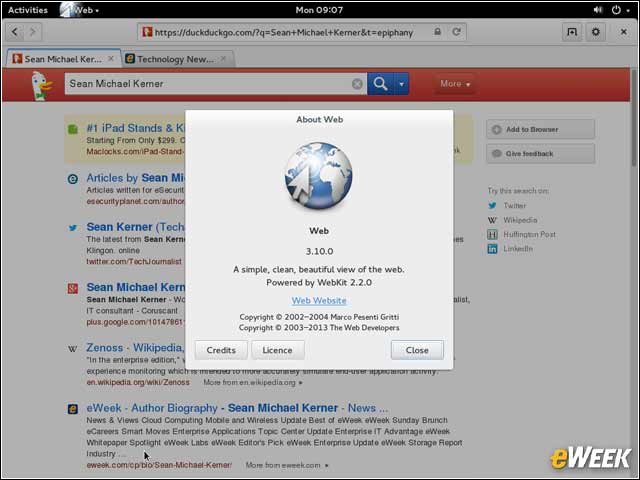The height and width of the screenshot is (480, 640).
Task: Click the Wikipedia icon beside Zenoss result
Action: point(73,349)
